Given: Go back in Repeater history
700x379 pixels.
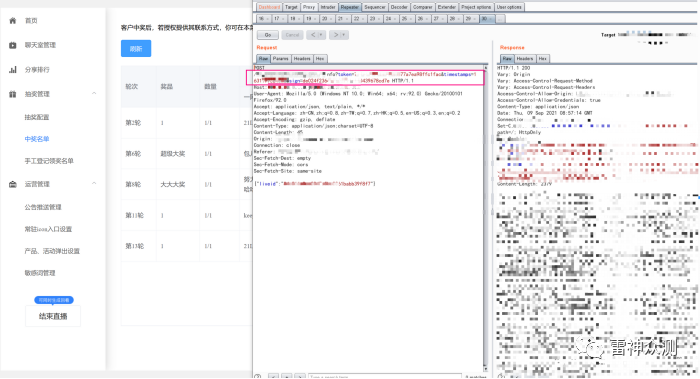Looking at the screenshot, I should 313,35.
